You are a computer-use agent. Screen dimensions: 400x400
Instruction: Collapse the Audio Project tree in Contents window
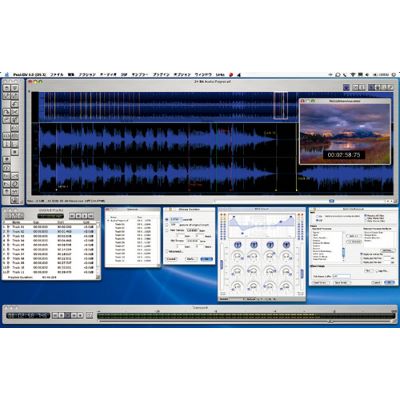pyautogui.click(x=108, y=221)
